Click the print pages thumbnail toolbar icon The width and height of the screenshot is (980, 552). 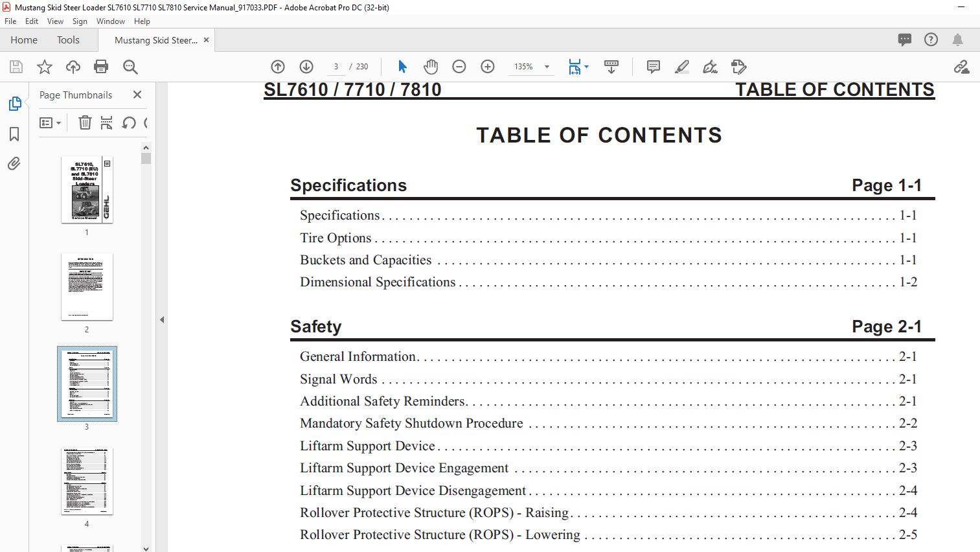(x=107, y=122)
